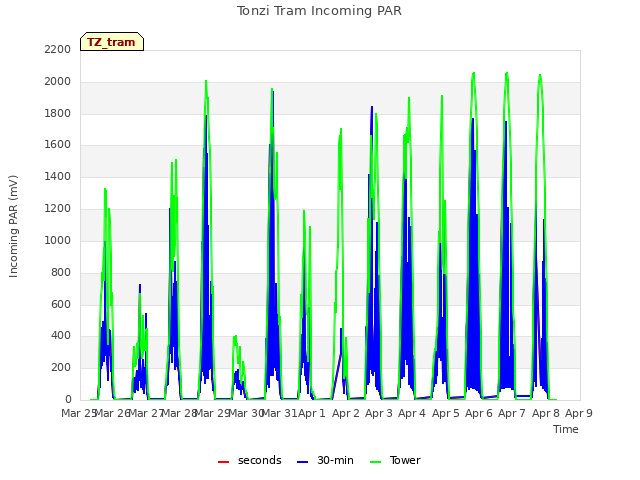Click the Apr 7 x-axis tick label
Viewport: 640px width, 480px height.
coord(512,413)
